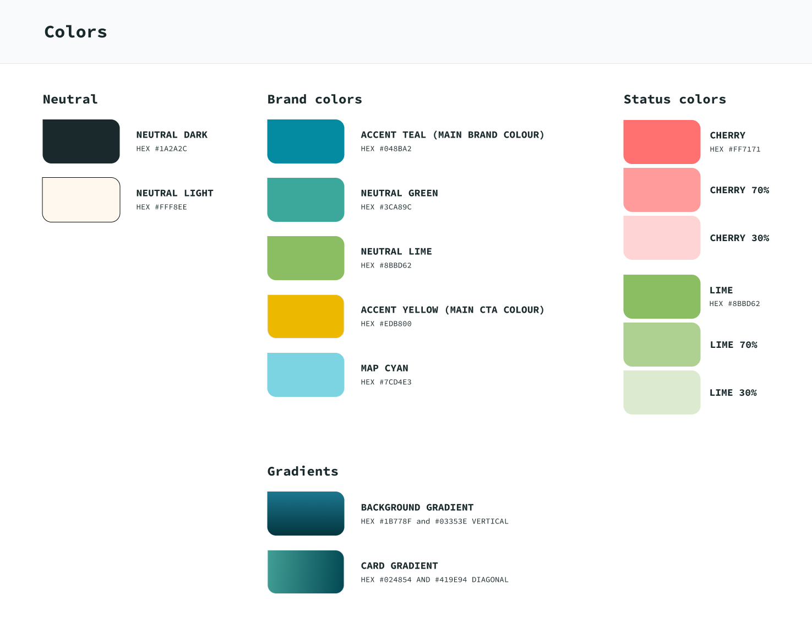
Task: Click the Lime 30% swatch
Action: [x=662, y=392]
